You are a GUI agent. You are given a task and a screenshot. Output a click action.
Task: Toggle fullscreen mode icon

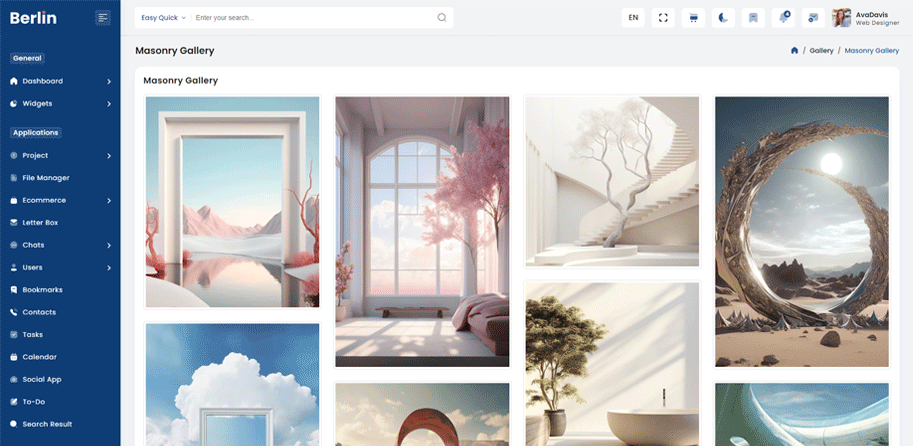pyautogui.click(x=663, y=17)
